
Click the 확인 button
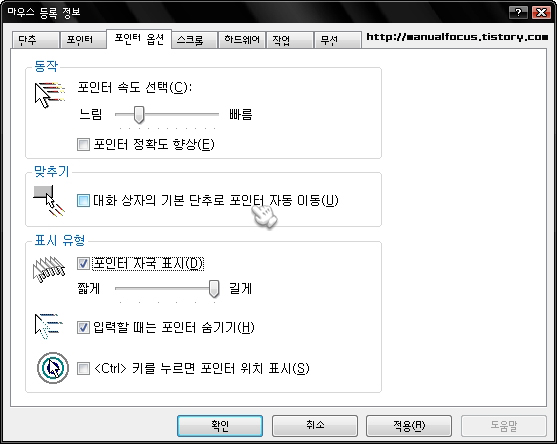pyautogui.click(x=220, y=426)
